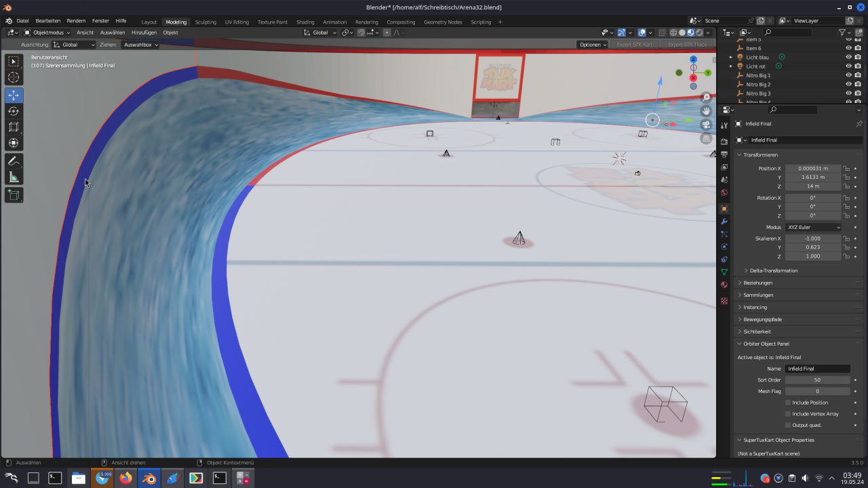The height and width of the screenshot is (488, 868).
Task: Click the Optionen button in viewport header
Action: tap(592, 45)
